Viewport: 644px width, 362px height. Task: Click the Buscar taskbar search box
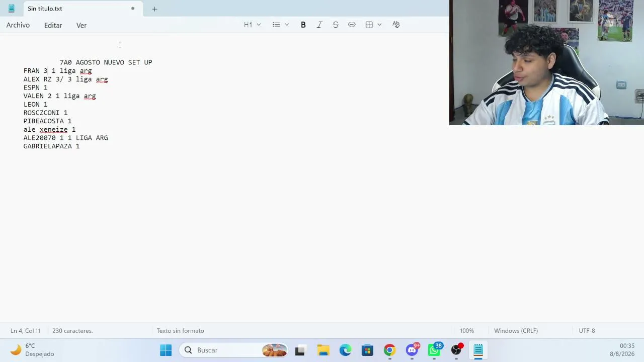[234, 350]
